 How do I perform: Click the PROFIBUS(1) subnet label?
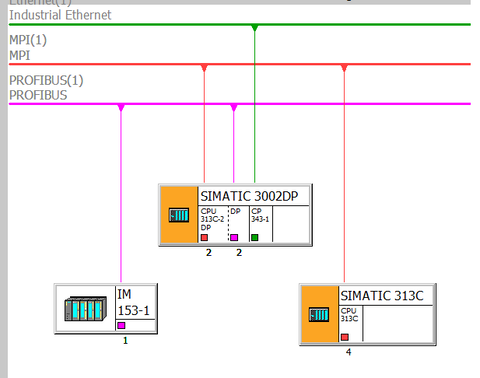pyautogui.click(x=46, y=80)
